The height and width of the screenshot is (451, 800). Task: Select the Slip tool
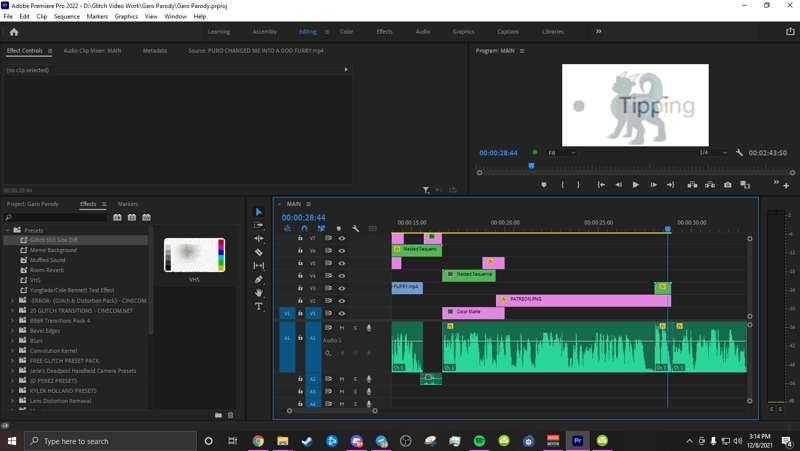[259, 265]
